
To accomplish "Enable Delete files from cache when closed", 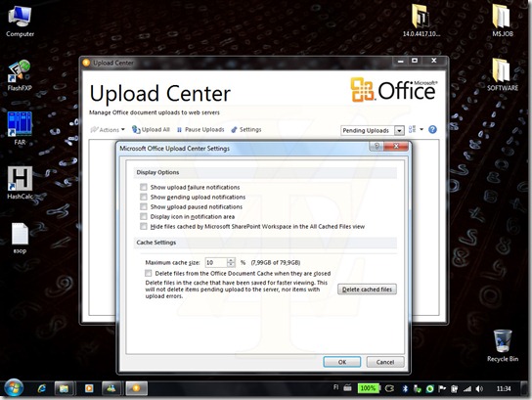I will (x=149, y=273).
